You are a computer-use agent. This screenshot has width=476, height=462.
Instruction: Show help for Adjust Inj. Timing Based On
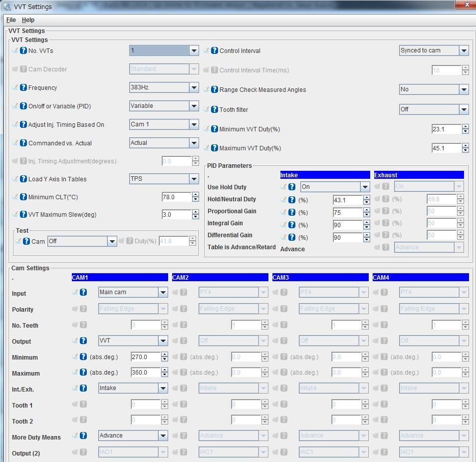[x=23, y=124]
